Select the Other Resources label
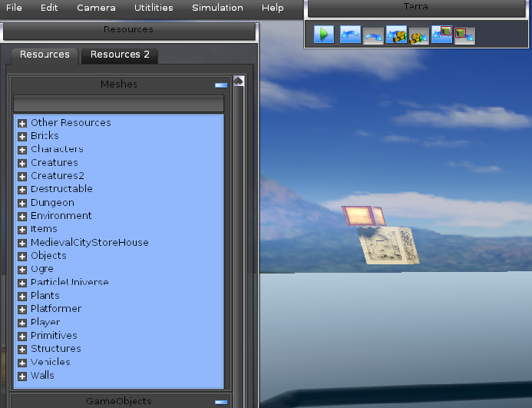This screenshot has width=532, height=408. pyautogui.click(x=71, y=123)
